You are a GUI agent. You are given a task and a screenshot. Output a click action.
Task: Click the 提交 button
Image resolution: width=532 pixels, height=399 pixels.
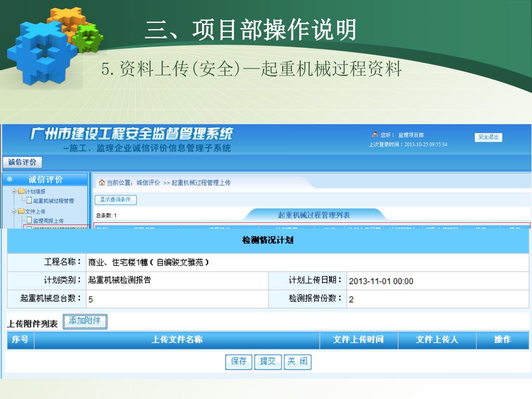pos(268,362)
